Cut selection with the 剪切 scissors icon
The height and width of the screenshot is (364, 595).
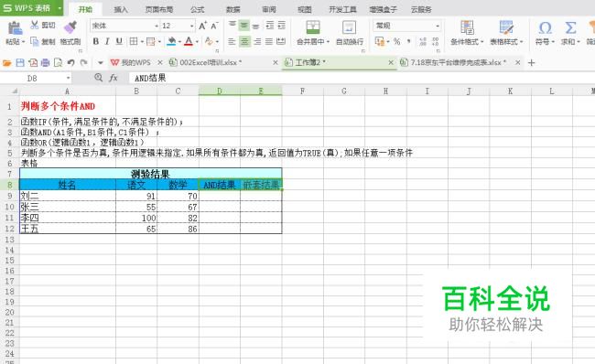point(35,26)
